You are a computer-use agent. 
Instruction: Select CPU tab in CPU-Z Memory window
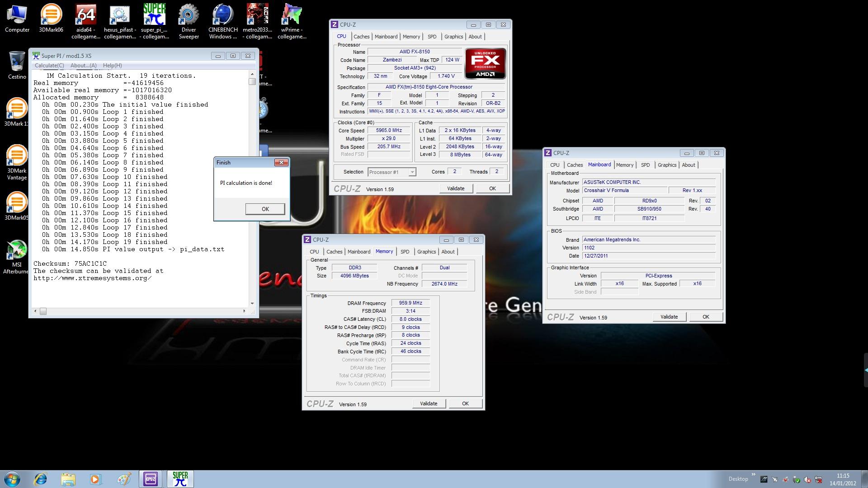click(314, 252)
